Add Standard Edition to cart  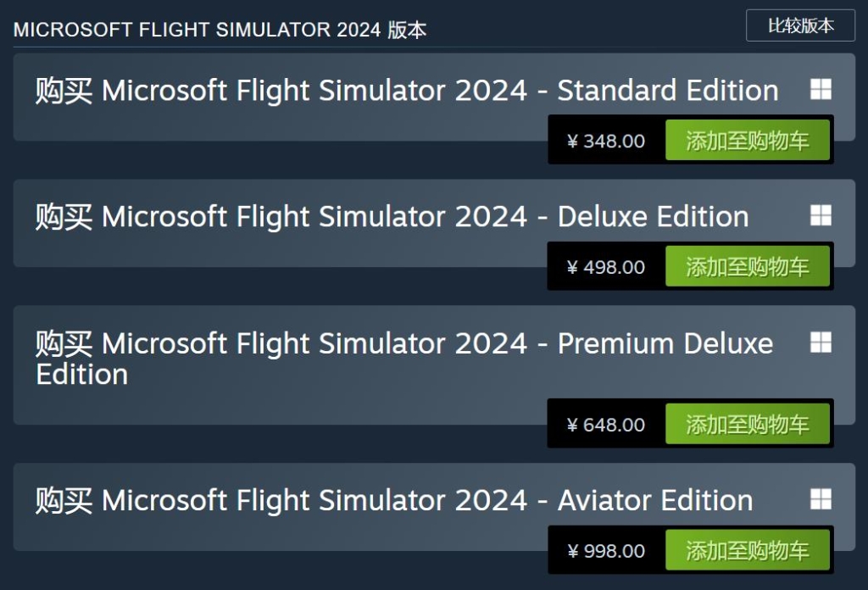(x=747, y=141)
